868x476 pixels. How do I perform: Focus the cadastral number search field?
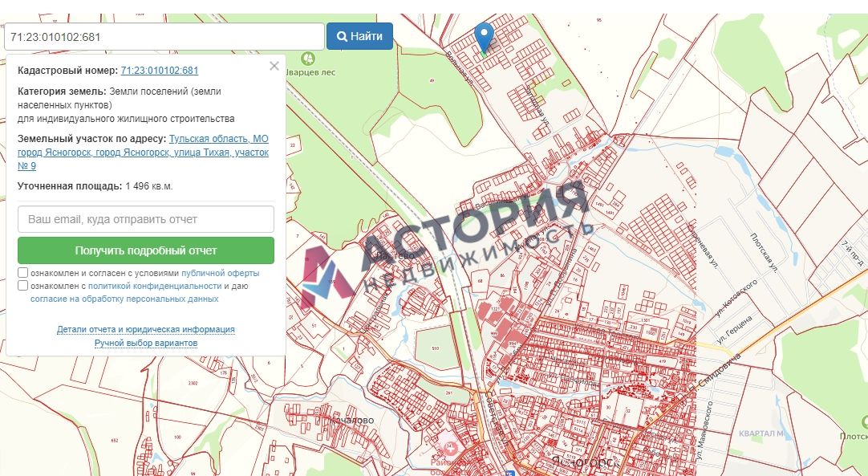tap(164, 36)
